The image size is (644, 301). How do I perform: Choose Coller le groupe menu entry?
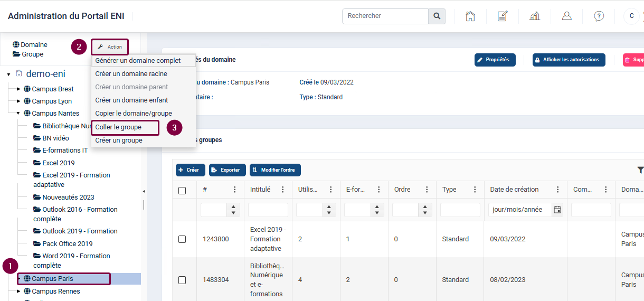pyautogui.click(x=125, y=127)
